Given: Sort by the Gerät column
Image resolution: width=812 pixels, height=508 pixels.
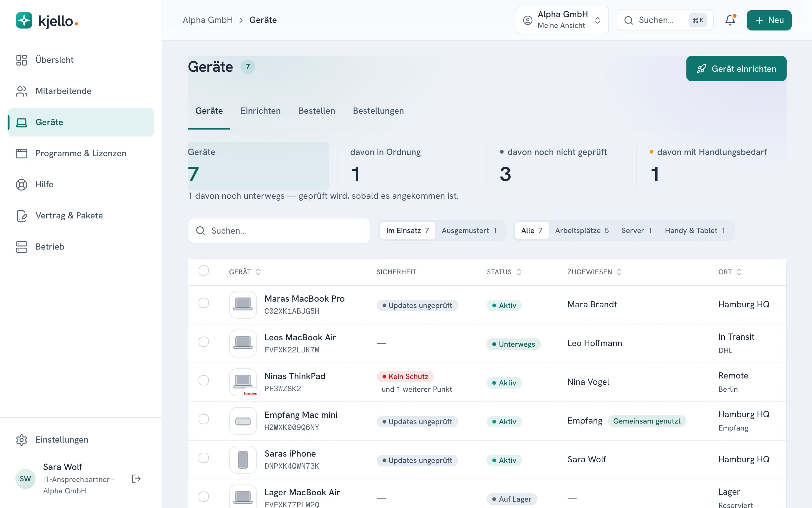Looking at the screenshot, I should pyautogui.click(x=245, y=272).
